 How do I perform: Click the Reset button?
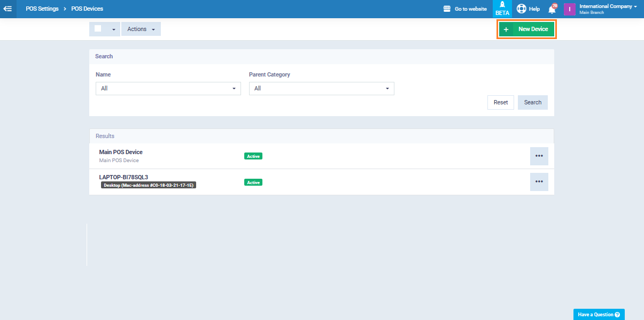(500, 102)
